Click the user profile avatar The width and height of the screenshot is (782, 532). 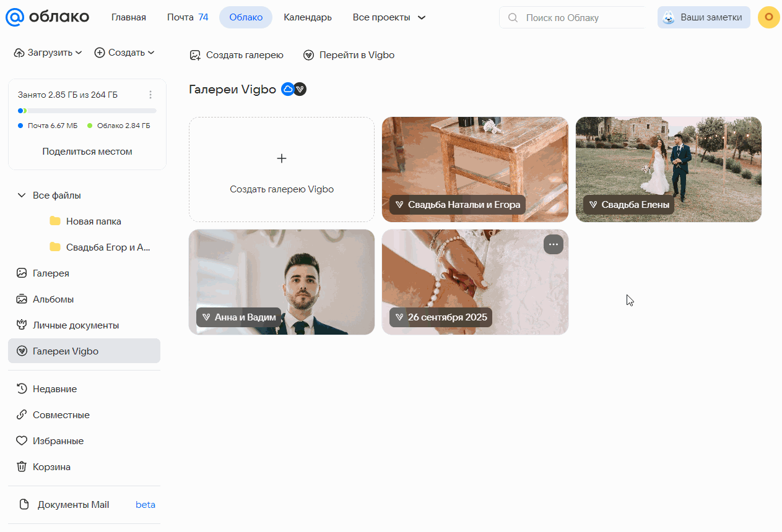point(768,17)
